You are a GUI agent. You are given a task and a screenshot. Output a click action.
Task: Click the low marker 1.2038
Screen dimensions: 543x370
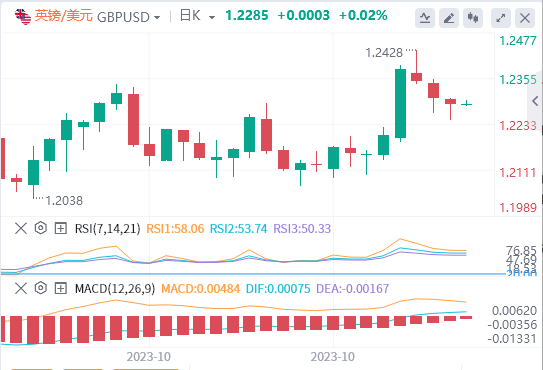pyautogui.click(x=64, y=201)
